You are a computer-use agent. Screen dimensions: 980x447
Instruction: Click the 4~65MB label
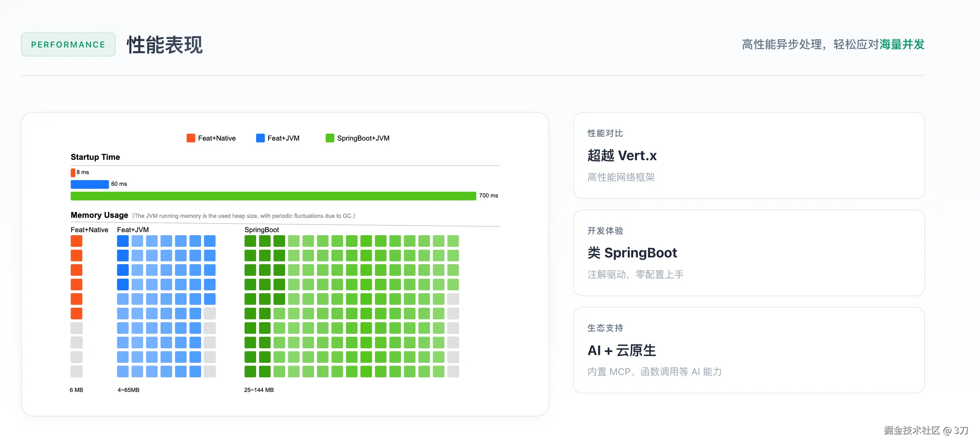point(128,390)
